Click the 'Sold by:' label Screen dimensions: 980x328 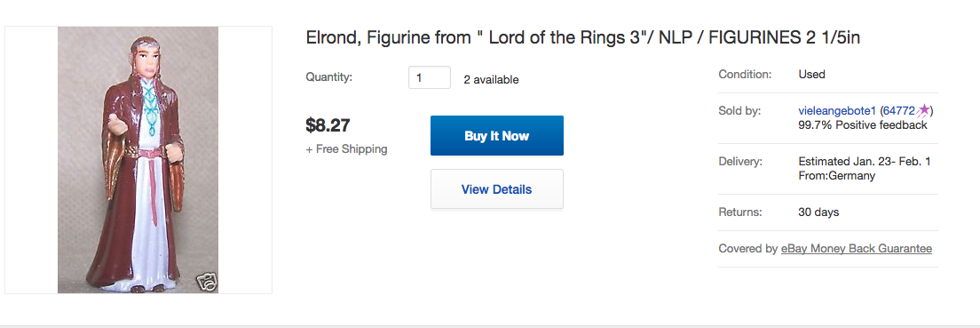click(739, 111)
